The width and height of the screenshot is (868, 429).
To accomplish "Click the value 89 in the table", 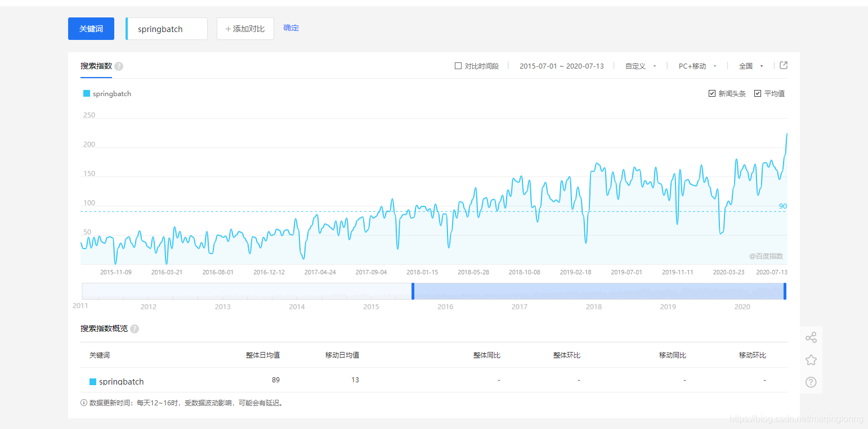I will click(276, 380).
